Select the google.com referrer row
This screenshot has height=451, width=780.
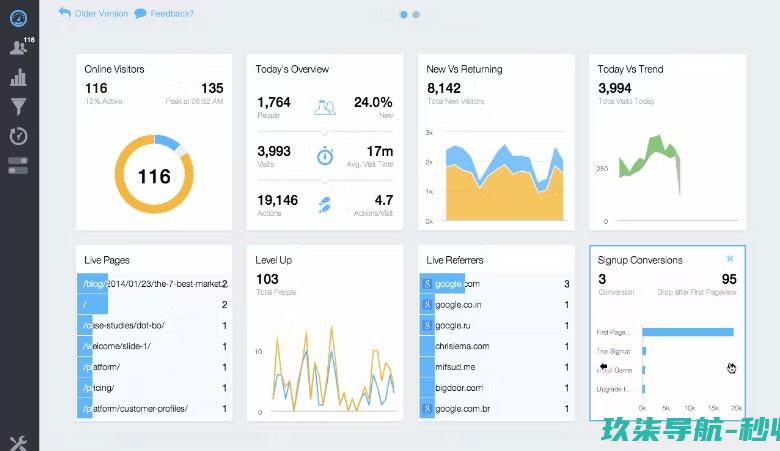tap(496, 283)
